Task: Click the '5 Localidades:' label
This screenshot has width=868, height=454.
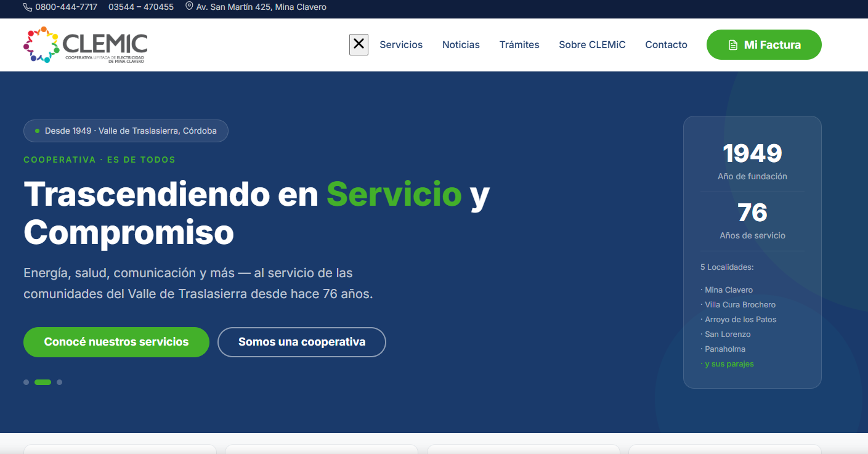Action: 727,267
